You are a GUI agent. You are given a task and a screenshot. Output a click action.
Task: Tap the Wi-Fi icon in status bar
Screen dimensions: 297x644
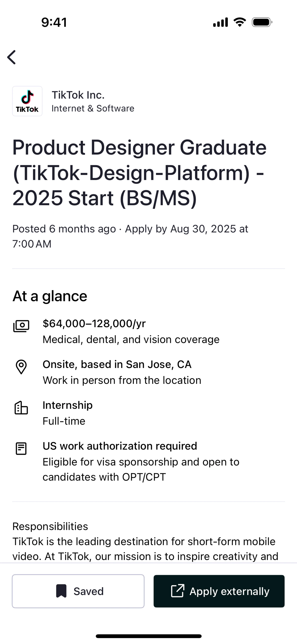tap(239, 22)
